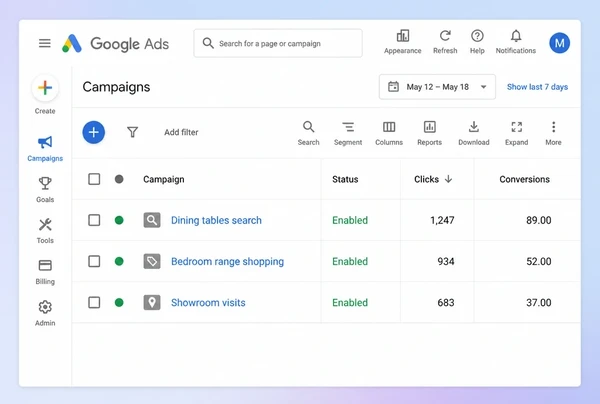The height and width of the screenshot is (404, 600).
Task: Tick the Dining tables search checkbox
Action: [x=94, y=220]
